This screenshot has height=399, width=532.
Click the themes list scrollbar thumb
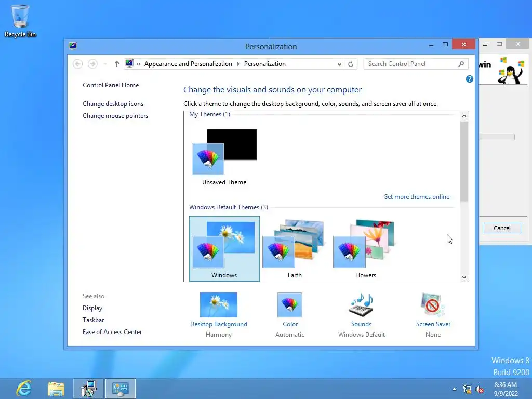pyautogui.click(x=464, y=162)
